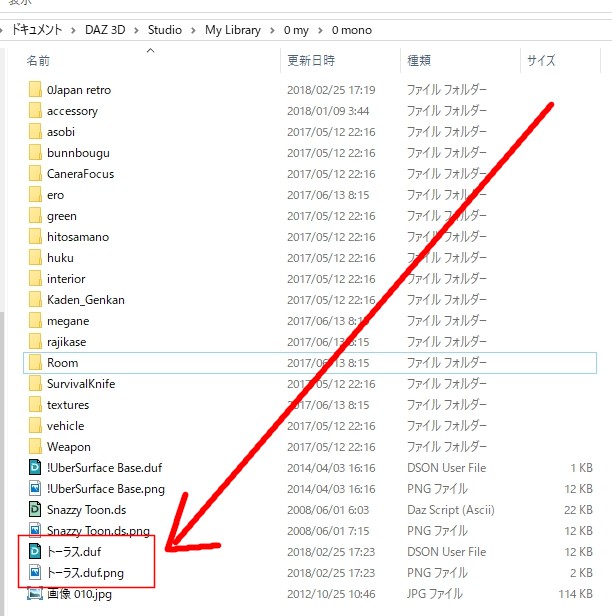Click ファイル フォルダー type of Room row
Screen dimensions: 612x616
[x=447, y=363]
